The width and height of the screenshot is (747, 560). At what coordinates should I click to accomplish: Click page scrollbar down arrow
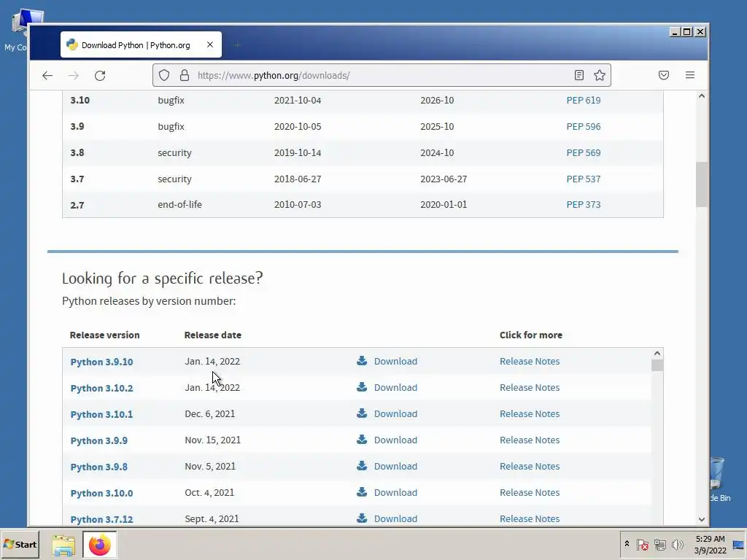point(701,519)
